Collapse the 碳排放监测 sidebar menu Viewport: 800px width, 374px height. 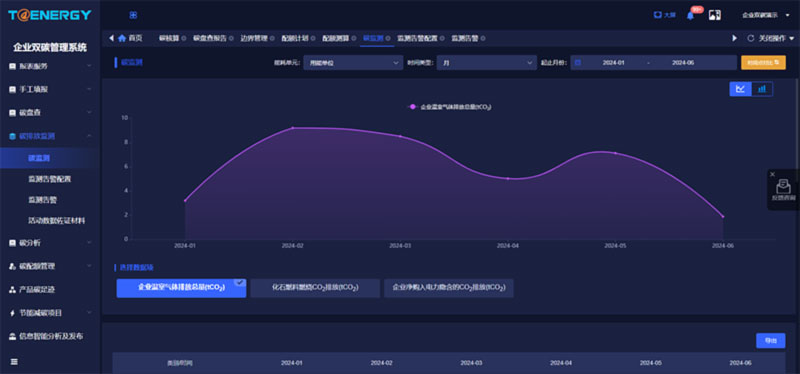(x=50, y=136)
